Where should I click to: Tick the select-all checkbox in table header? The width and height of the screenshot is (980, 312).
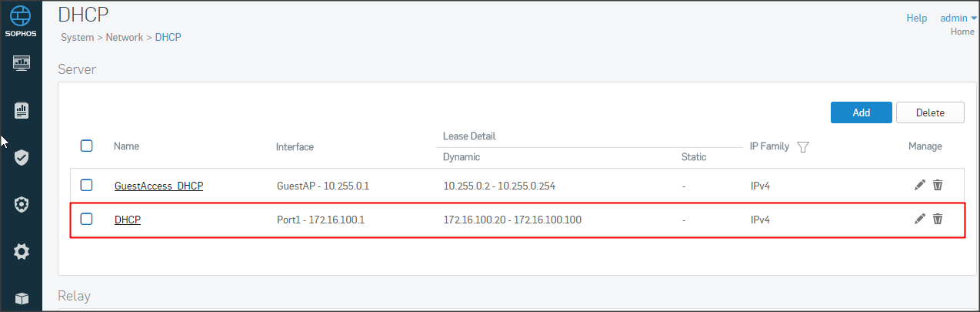[x=87, y=146]
